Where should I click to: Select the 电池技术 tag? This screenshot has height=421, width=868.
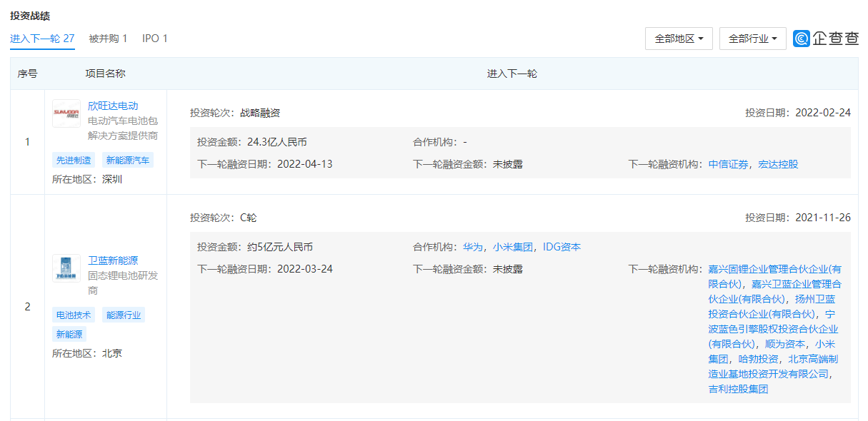tap(74, 315)
